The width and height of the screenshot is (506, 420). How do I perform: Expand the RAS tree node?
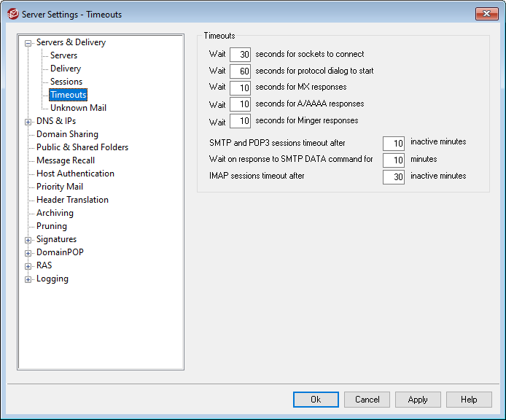pyautogui.click(x=28, y=266)
